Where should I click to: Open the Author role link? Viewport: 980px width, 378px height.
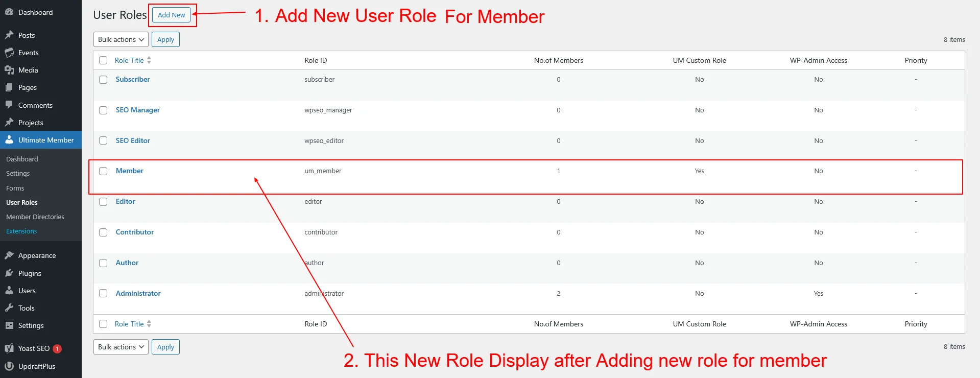pyautogui.click(x=127, y=263)
